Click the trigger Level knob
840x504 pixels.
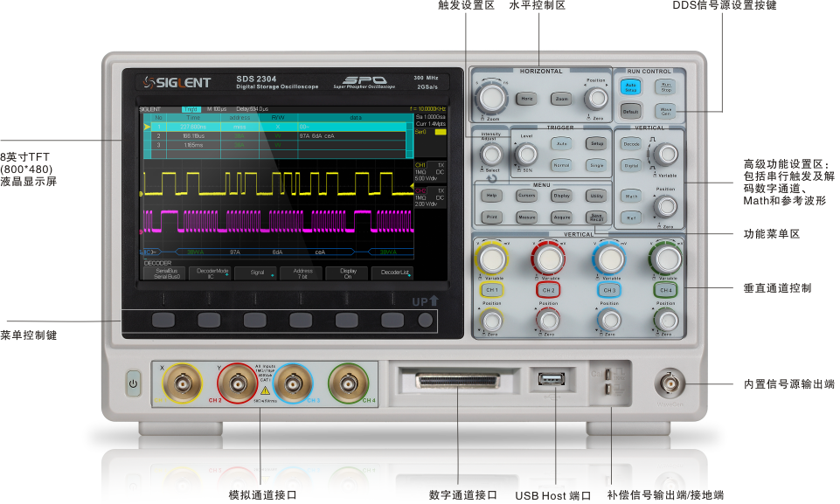click(x=526, y=154)
